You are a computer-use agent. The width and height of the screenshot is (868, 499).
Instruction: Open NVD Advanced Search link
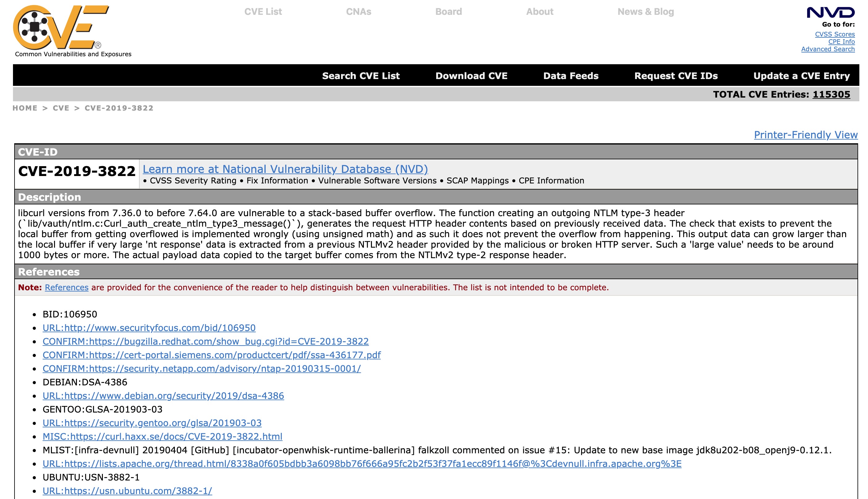(828, 49)
